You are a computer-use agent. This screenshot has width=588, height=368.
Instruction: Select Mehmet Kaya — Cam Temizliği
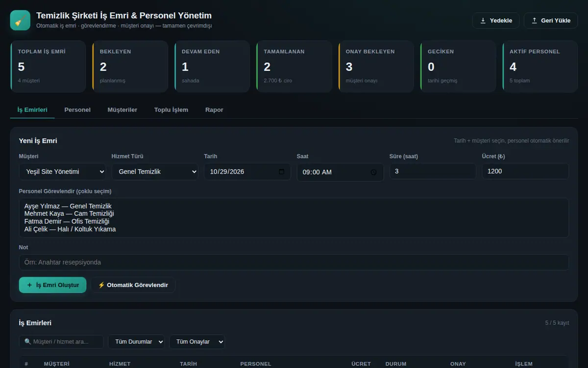tap(69, 213)
